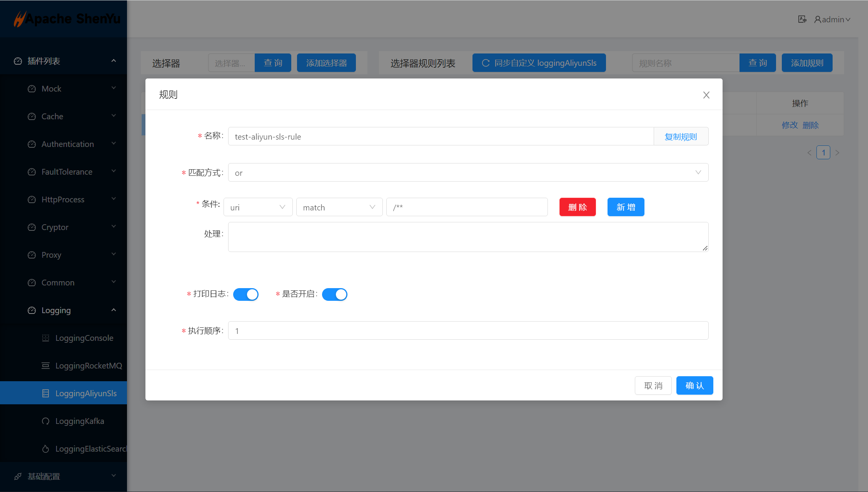Image resolution: width=868 pixels, height=492 pixels.
Task: Click the red 删除 condition button
Action: pyautogui.click(x=577, y=207)
